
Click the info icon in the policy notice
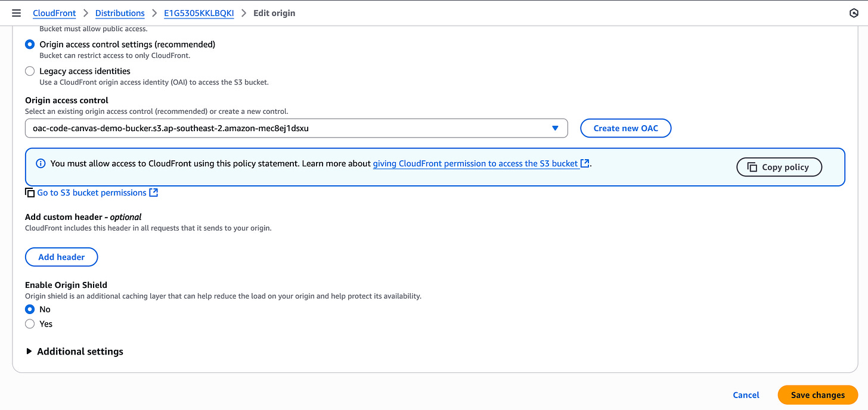[x=41, y=163]
